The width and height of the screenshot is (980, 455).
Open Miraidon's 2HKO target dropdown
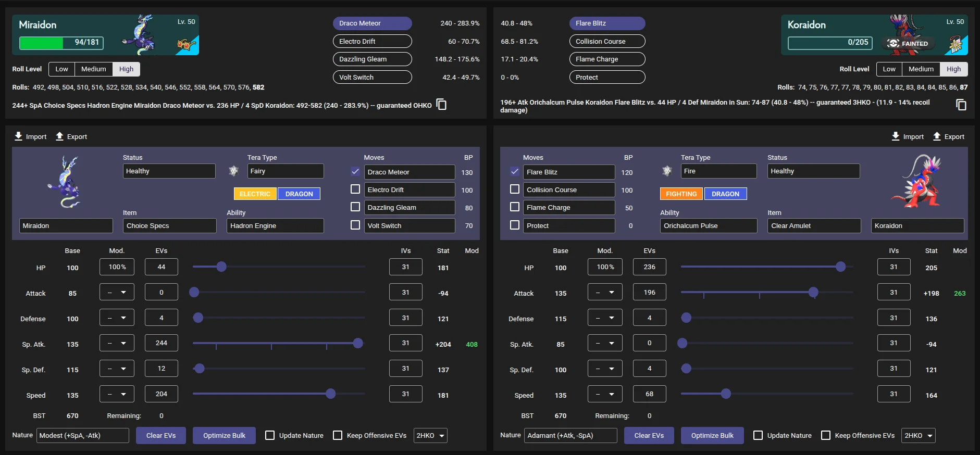tap(430, 435)
